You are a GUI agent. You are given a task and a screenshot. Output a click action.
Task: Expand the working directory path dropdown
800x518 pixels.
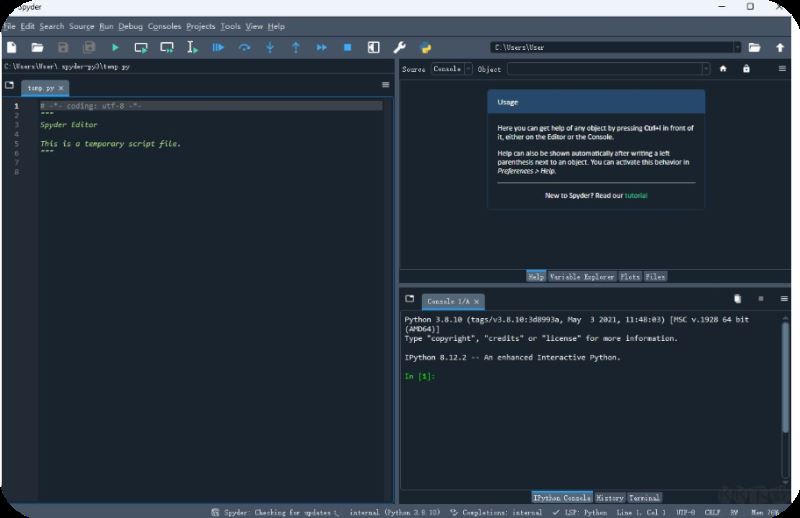pyautogui.click(x=737, y=47)
